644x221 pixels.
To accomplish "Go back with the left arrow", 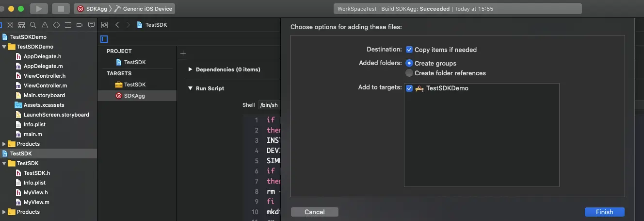I will [x=117, y=25].
